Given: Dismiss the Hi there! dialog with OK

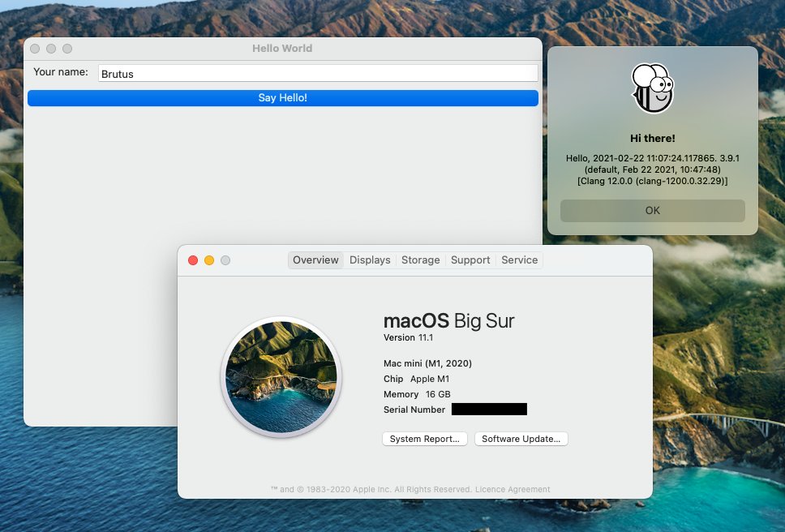Looking at the screenshot, I should (x=652, y=211).
